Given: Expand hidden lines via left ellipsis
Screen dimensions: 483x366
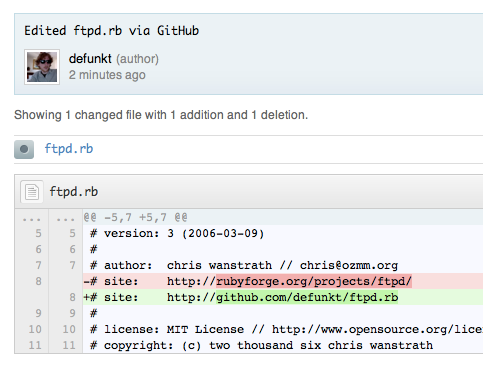Looking at the screenshot, I should 32,218.
